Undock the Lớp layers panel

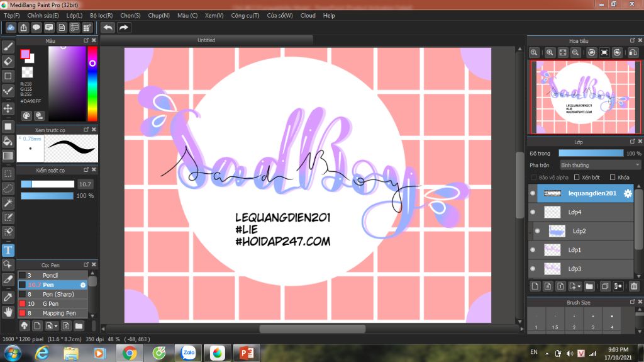point(633,141)
